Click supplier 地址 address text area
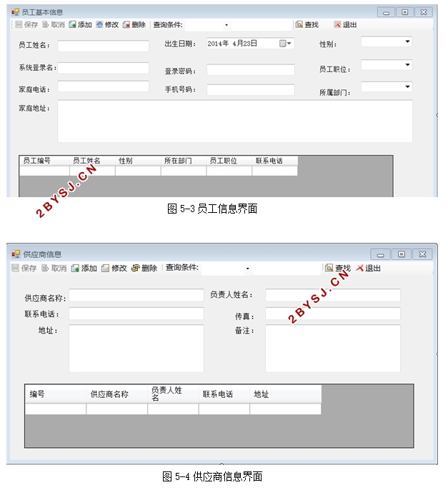The image size is (448, 500). [136, 349]
